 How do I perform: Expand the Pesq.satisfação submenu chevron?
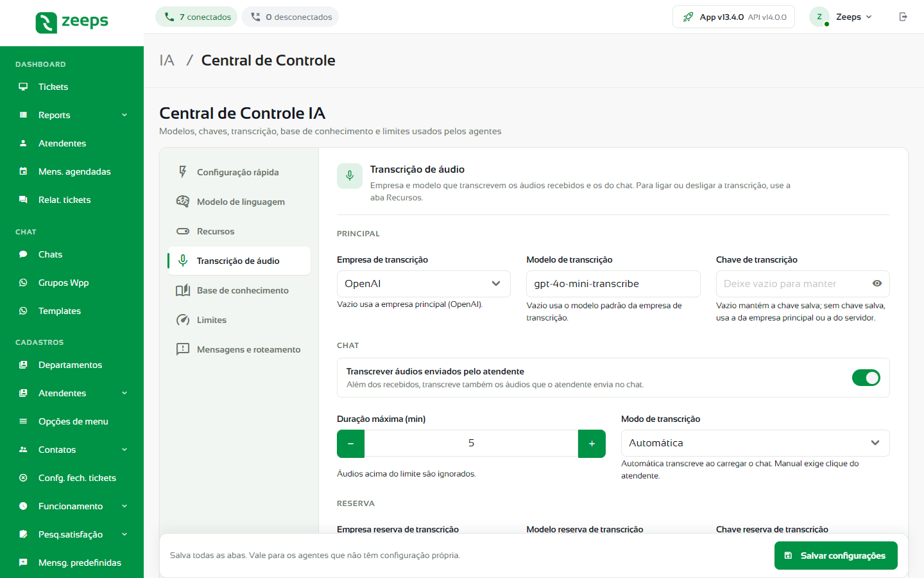(124, 534)
